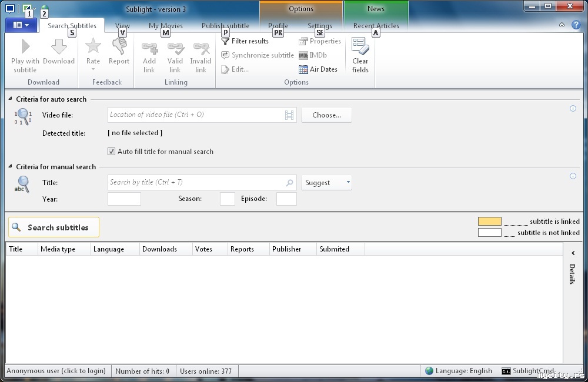Open Filter results funnel option

coord(245,41)
